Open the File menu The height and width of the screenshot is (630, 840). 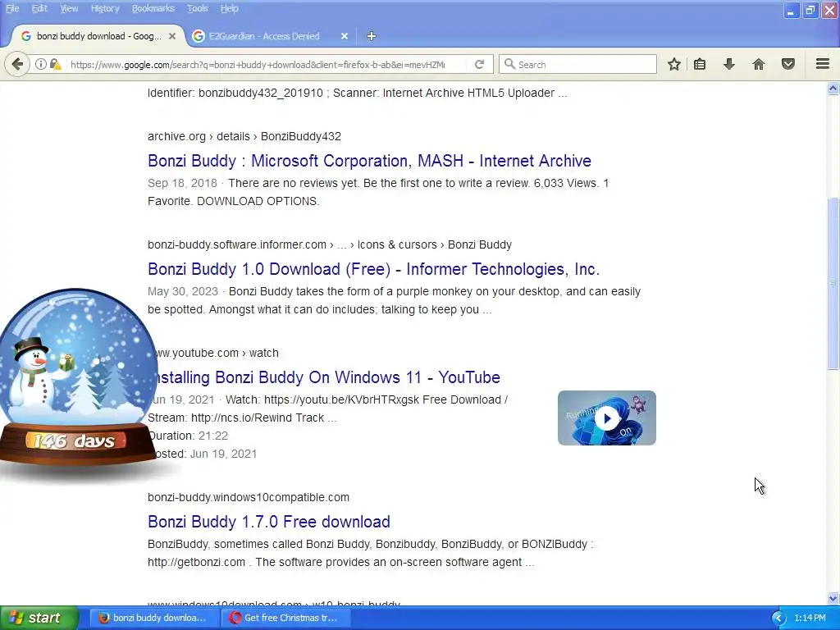(12, 8)
